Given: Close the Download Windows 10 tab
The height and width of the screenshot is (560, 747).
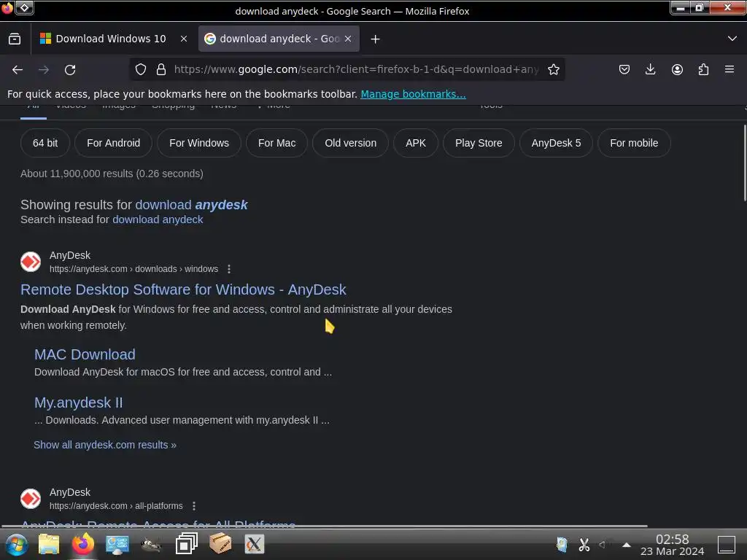Looking at the screenshot, I should coord(183,39).
